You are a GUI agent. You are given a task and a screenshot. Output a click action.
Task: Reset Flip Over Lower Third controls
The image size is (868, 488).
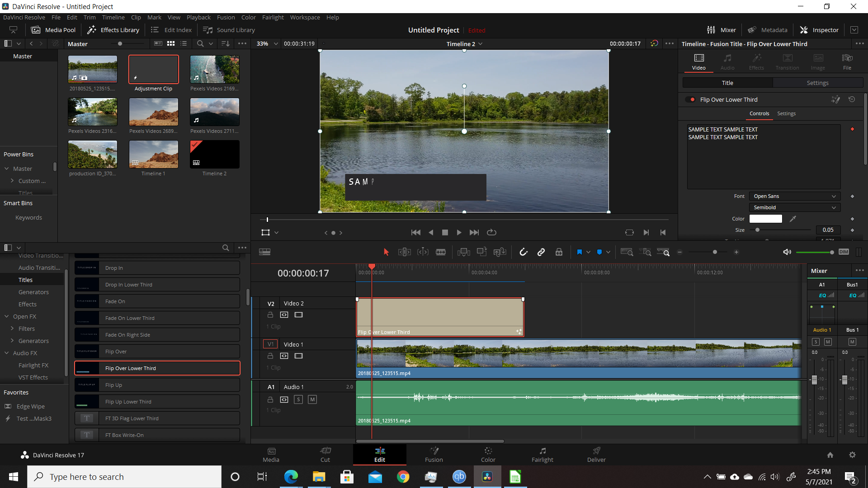[852, 99]
